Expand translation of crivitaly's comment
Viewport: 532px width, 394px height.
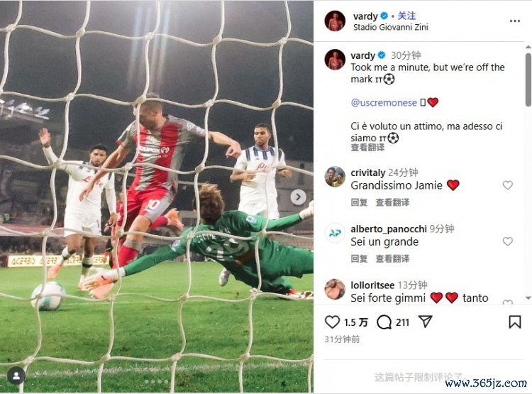click(392, 202)
